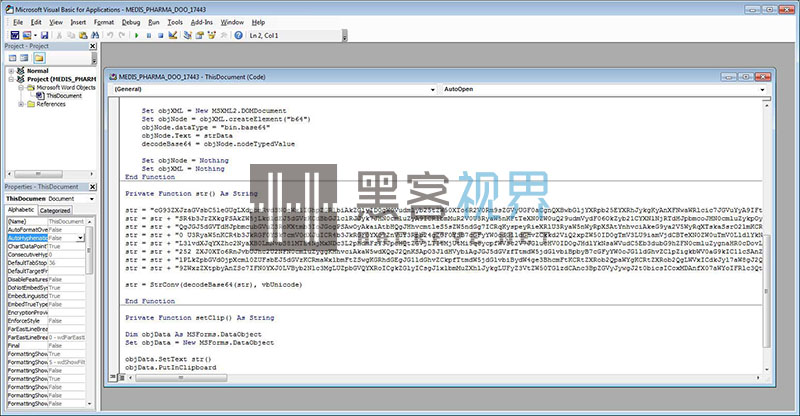Open the Insert menu

click(78, 22)
